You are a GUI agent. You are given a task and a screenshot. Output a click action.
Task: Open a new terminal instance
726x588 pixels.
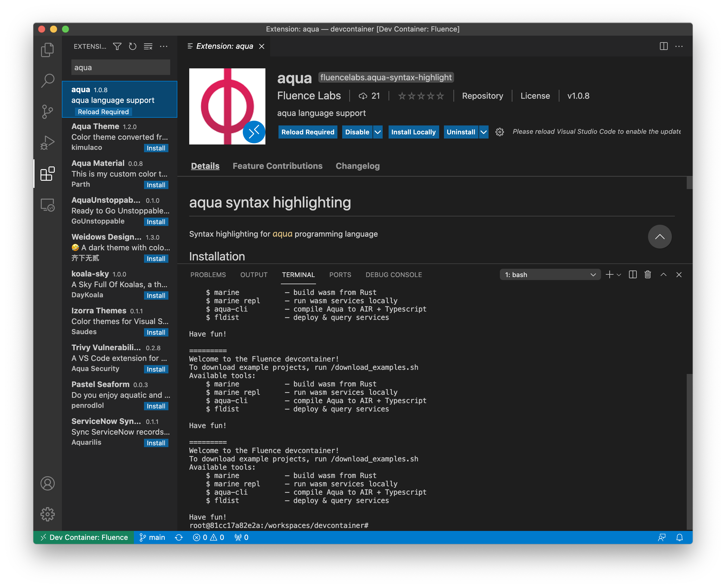609,275
